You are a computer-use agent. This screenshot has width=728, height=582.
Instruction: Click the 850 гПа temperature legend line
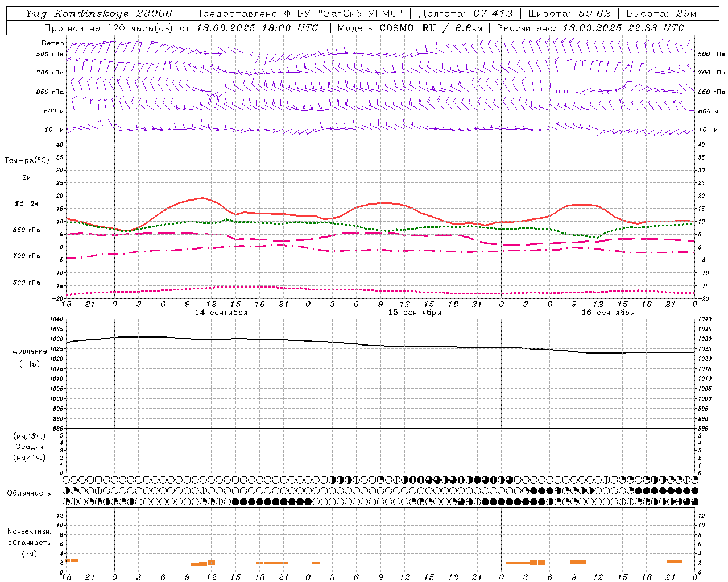26,236
